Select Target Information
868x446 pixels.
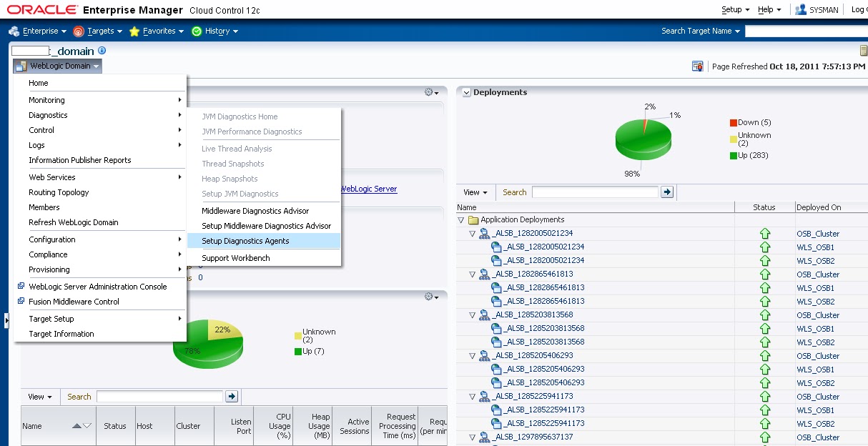pos(100,334)
